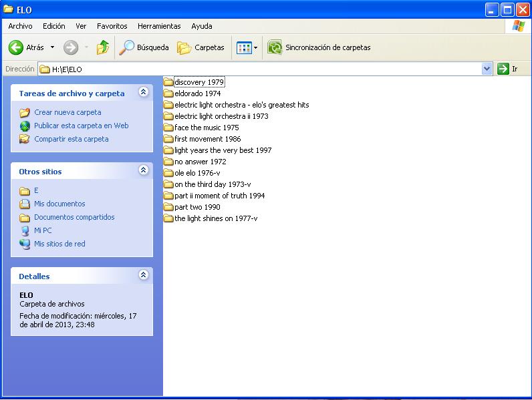This screenshot has height=400, width=532.
Task: Expand the views dropdown arrow
Action: tap(255, 48)
